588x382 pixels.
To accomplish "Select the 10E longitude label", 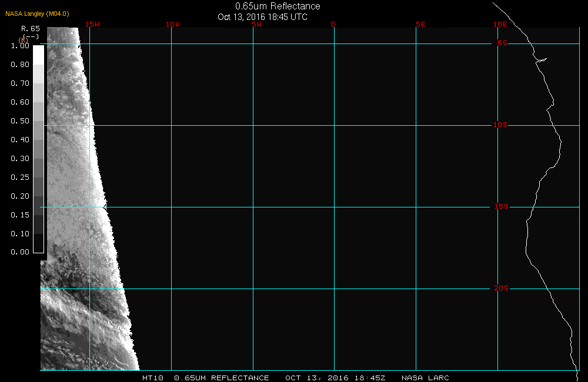I will 500,25.
